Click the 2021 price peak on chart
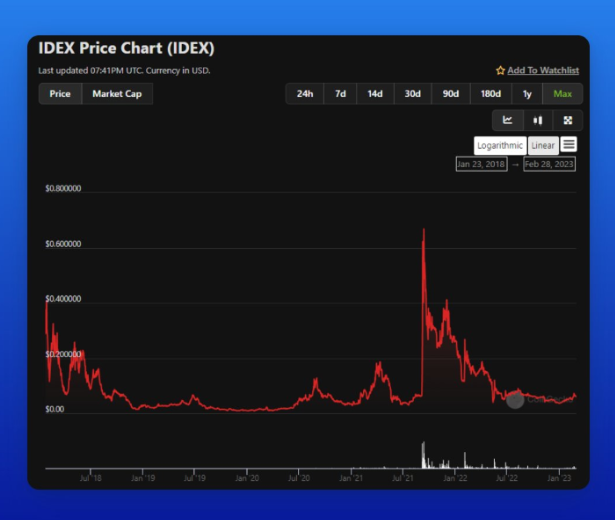Viewport: 615px width, 520px height. click(x=424, y=230)
